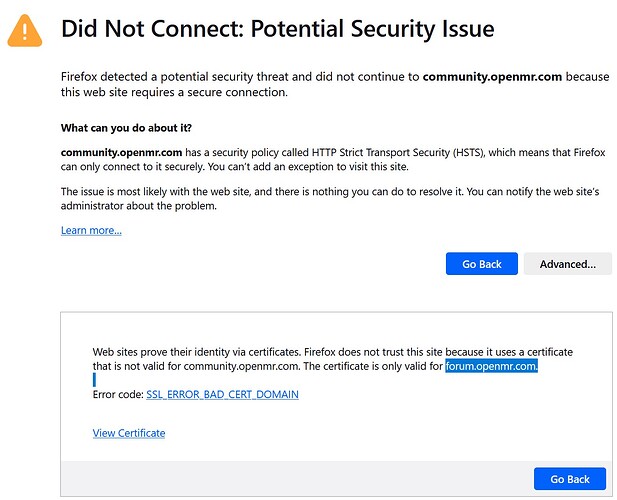
Task: Click Go Back button beside Advanced
Action: tap(482, 264)
